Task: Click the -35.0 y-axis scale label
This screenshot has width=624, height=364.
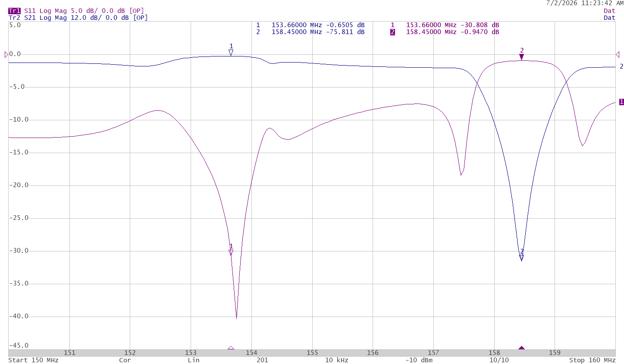Action: (19, 284)
